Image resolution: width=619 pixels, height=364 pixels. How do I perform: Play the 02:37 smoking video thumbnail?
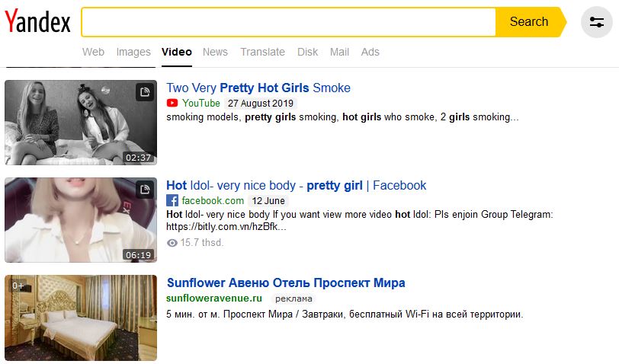pos(80,122)
